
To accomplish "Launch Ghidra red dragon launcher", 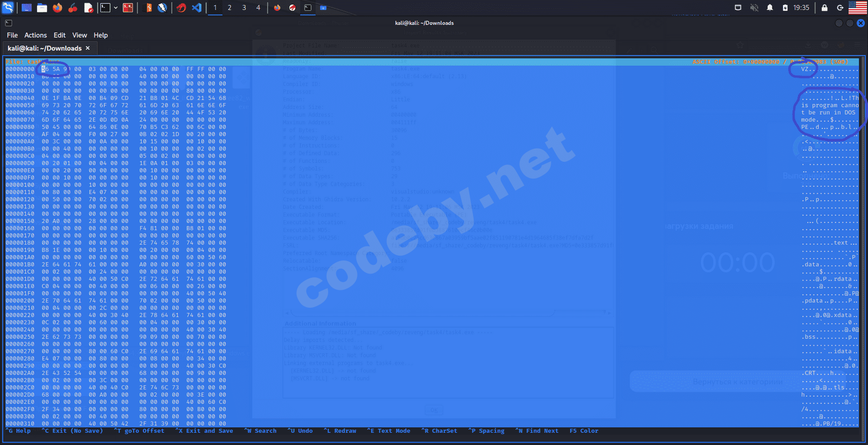I will click(x=182, y=8).
